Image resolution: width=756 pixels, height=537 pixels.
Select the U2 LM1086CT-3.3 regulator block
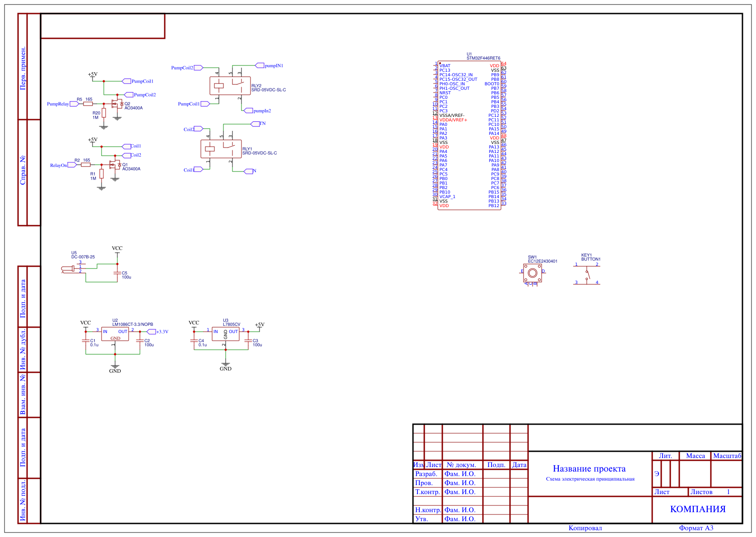pyautogui.click(x=115, y=334)
